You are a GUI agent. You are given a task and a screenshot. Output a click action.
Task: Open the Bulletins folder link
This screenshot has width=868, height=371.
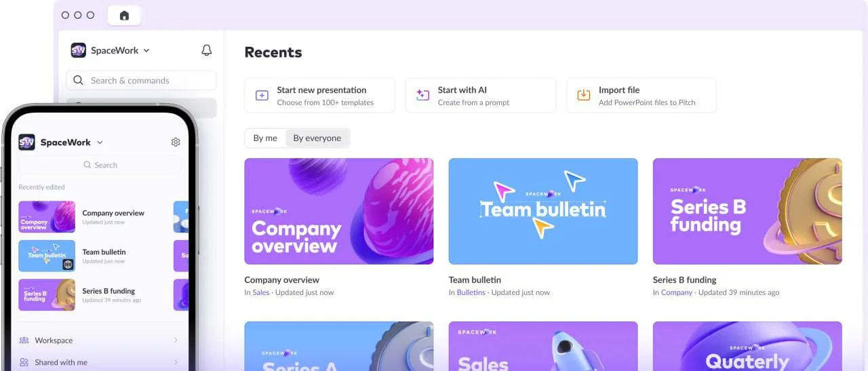tap(471, 292)
